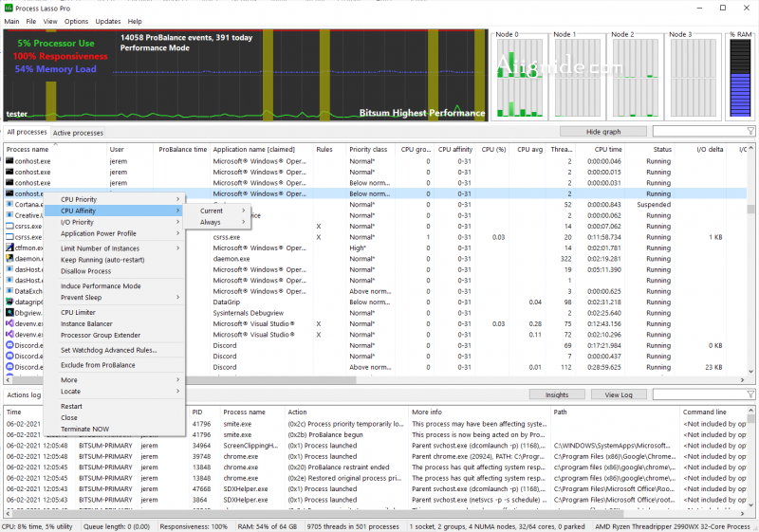Click the Actions log filter funnel icon
Viewport: 759px width, 532px height.
pos(750,394)
